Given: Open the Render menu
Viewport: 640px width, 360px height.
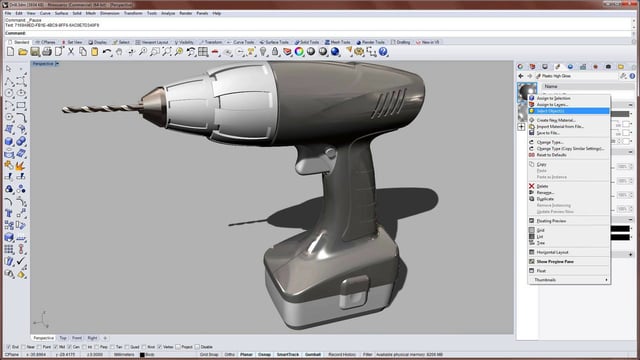Looking at the screenshot, I should pyautogui.click(x=185, y=13).
